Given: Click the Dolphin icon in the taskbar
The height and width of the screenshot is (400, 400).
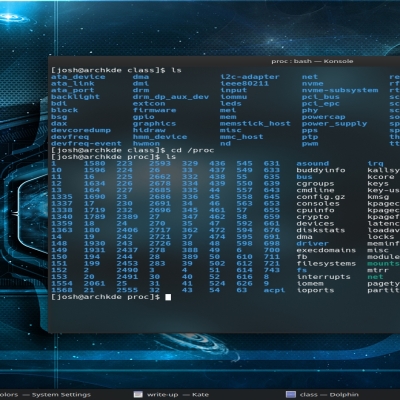Looking at the screenshot, I should (291, 395).
